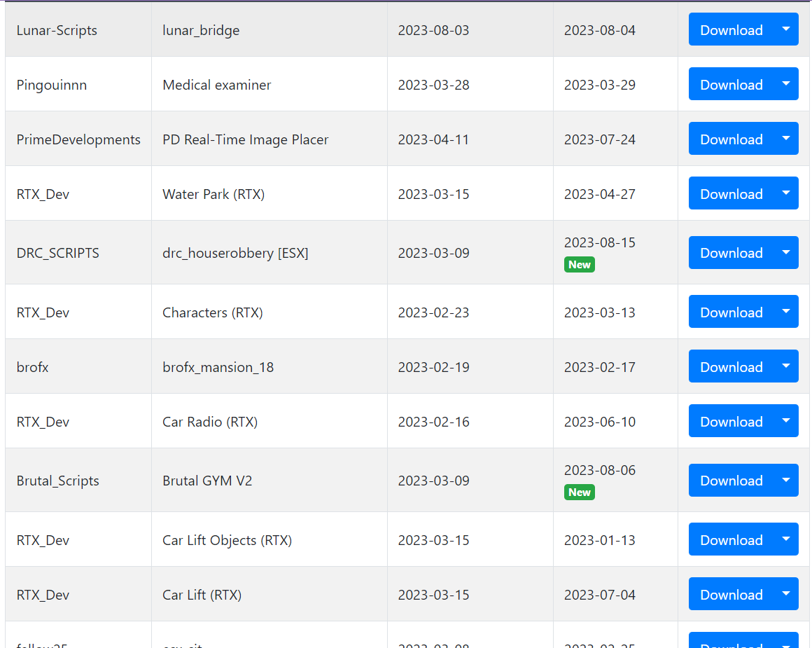Expand download options for Car Radio (RTX)
Image resolution: width=812 pixels, height=648 pixels.
pyautogui.click(x=786, y=421)
